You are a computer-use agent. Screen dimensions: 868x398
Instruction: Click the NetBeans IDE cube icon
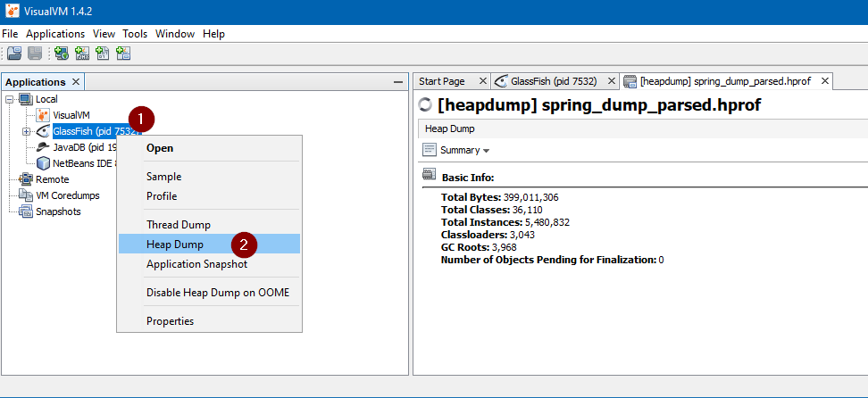[43, 164]
